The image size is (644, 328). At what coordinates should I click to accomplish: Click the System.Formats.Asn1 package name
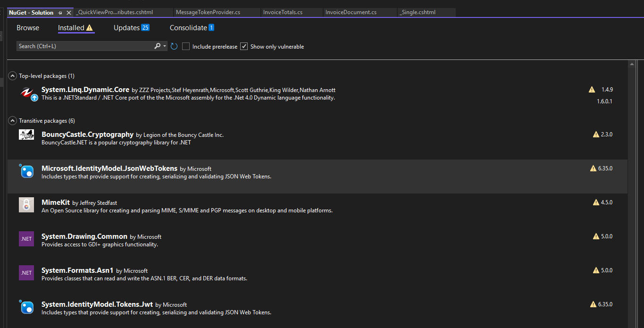tap(77, 270)
